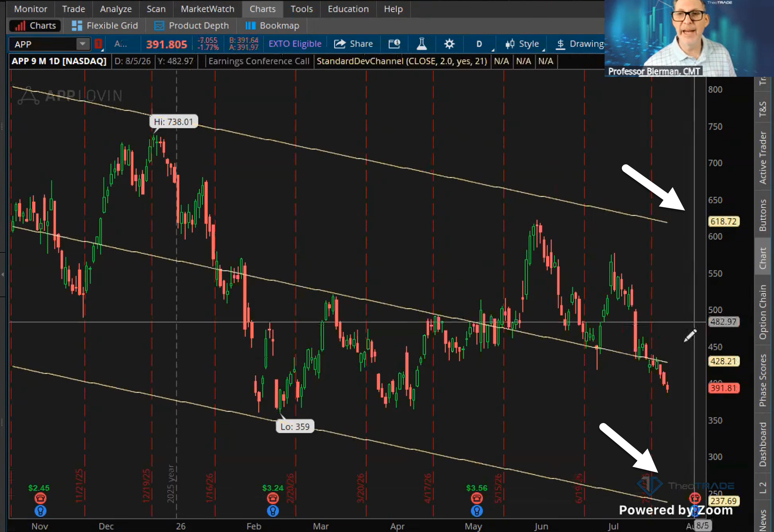Click the lightbulb icon below $3.24 earnings

[272, 511]
